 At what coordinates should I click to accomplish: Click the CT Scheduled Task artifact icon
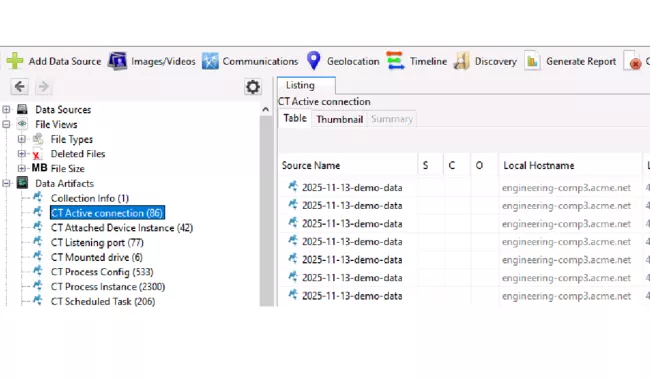(x=38, y=301)
